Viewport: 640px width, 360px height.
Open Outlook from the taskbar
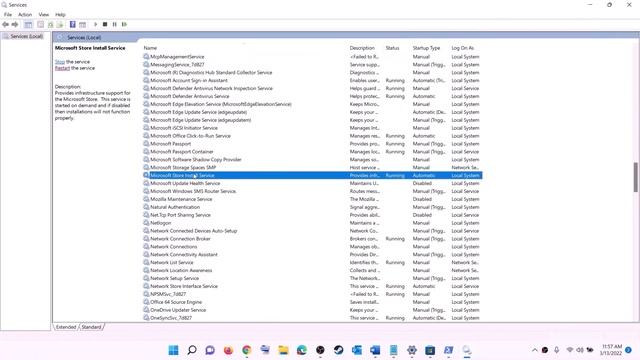(x=357, y=350)
